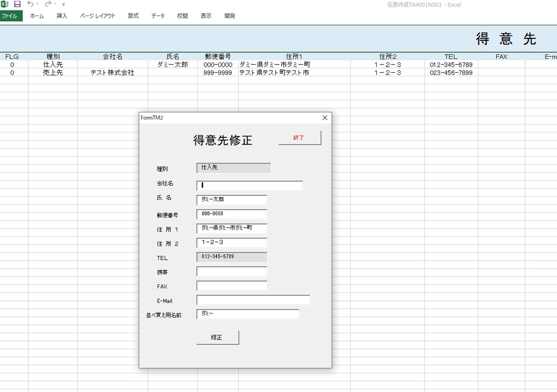The width and height of the screenshot is (557, 392).
Task: Click the 住所1 field in the form
Action: [231, 228]
